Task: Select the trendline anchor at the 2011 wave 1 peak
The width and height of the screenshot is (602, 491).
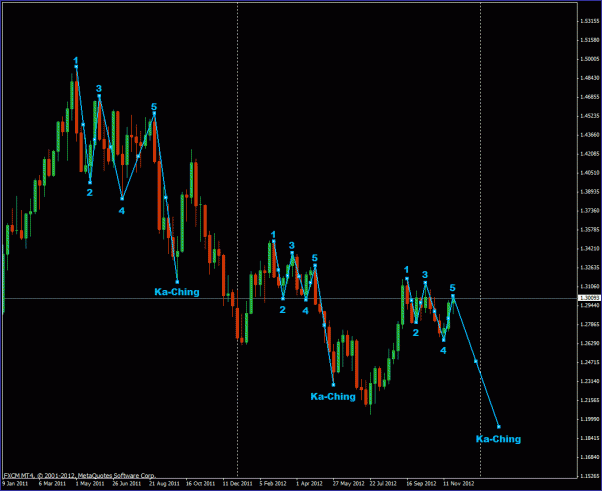Action: pyautogui.click(x=76, y=67)
